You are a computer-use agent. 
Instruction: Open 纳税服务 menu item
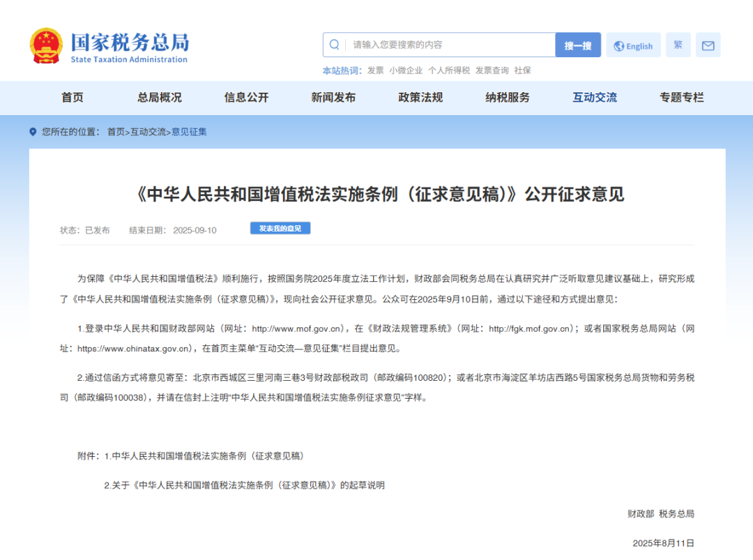(507, 98)
